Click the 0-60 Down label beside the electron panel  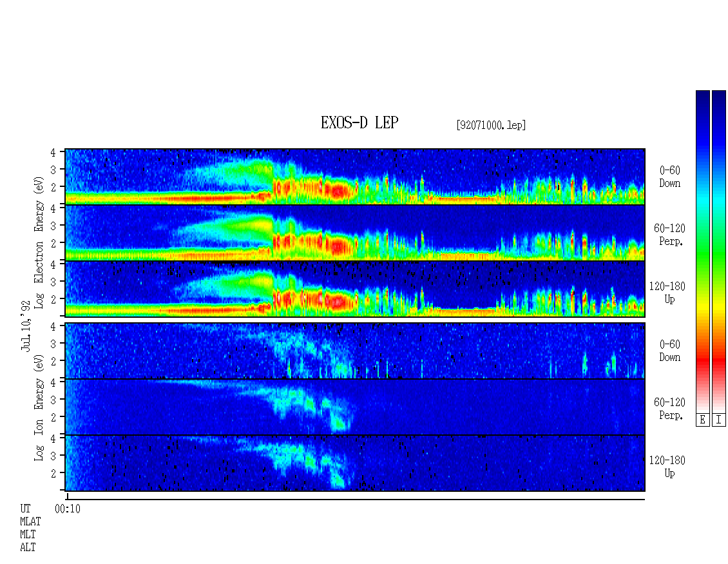tap(669, 177)
